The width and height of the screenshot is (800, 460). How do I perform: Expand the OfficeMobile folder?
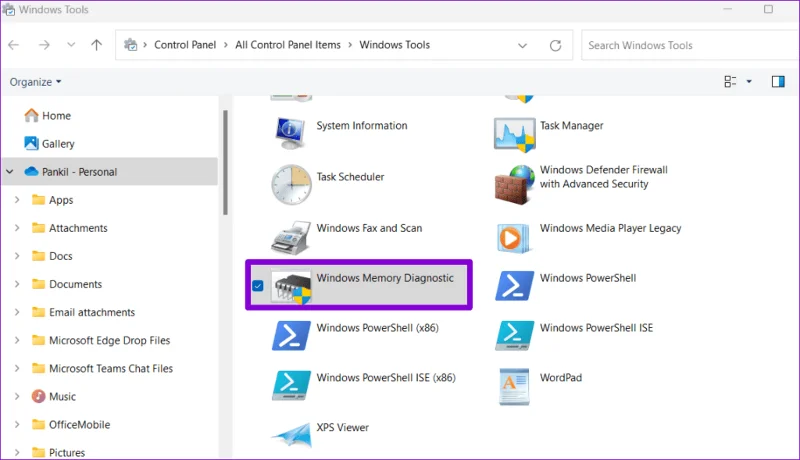coord(17,424)
